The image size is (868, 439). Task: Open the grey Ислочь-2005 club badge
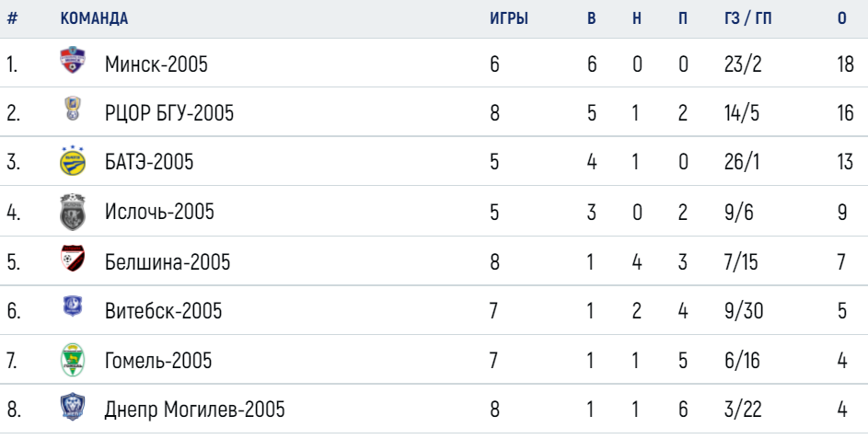click(73, 212)
